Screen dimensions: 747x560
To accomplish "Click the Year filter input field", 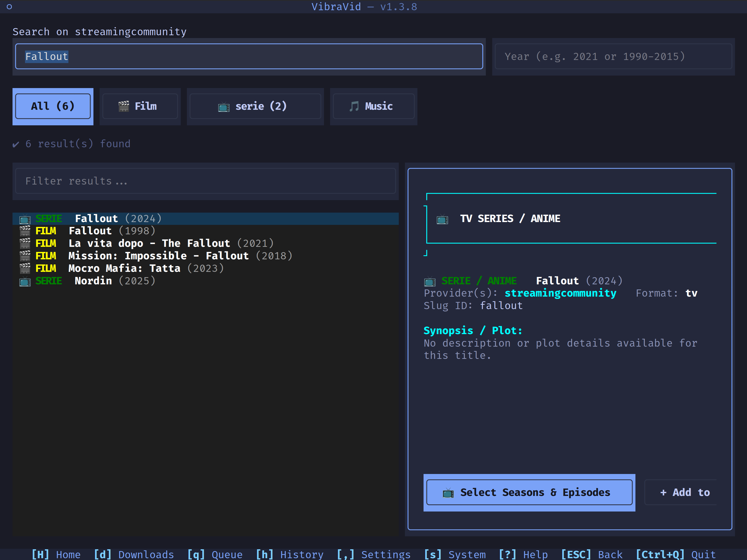I will pos(613,56).
